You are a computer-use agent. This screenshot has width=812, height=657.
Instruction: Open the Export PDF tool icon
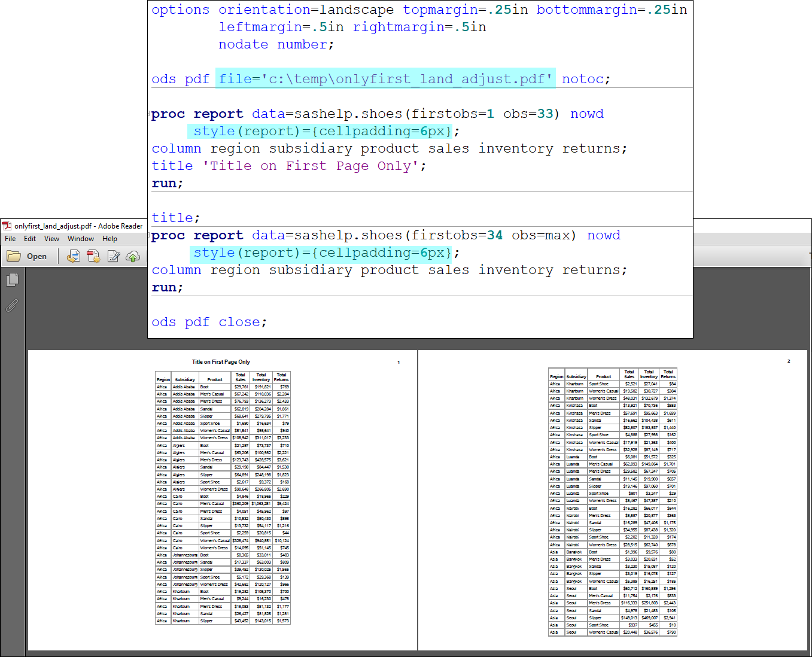pos(93,255)
